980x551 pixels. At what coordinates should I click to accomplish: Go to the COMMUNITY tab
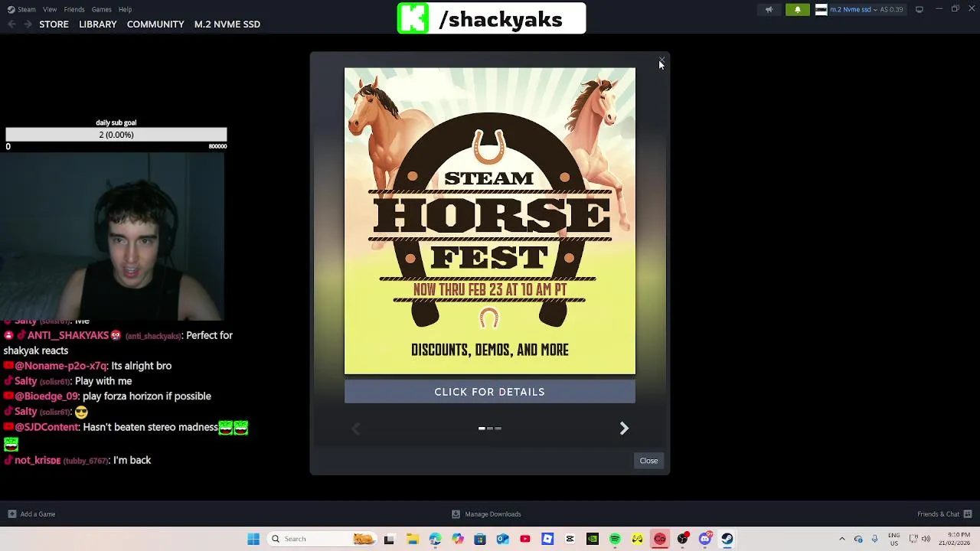pos(155,24)
